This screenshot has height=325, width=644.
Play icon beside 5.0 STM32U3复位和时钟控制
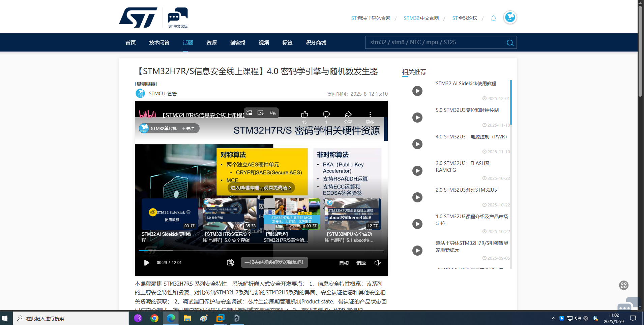click(x=417, y=118)
